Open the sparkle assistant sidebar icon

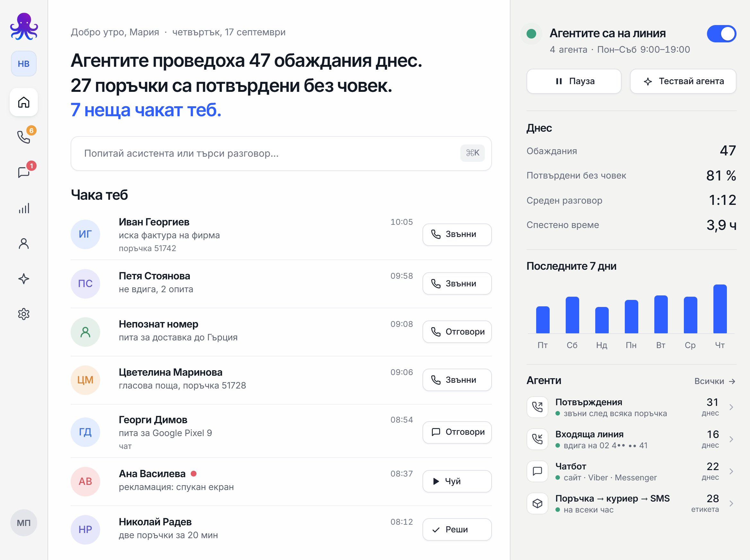point(24,279)
